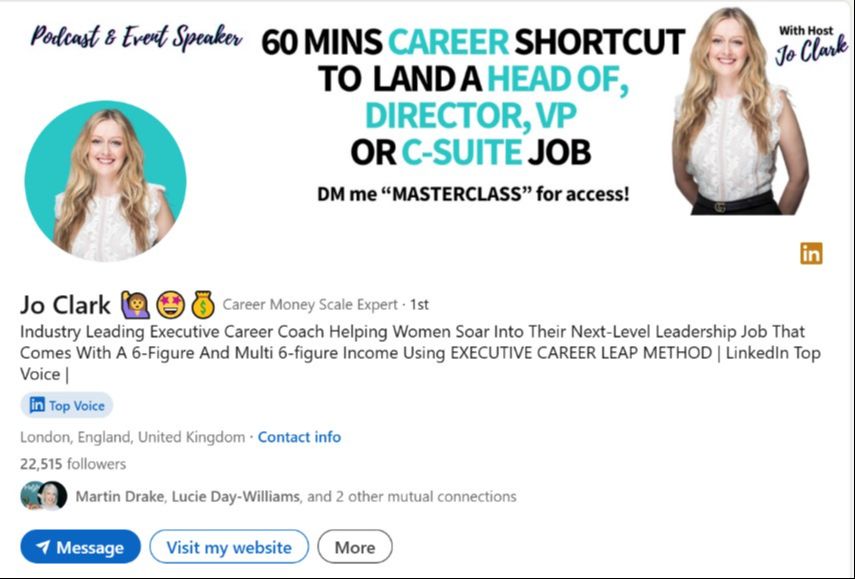Send a message using the Message button
855x579 pixels.
pos(81,547)
